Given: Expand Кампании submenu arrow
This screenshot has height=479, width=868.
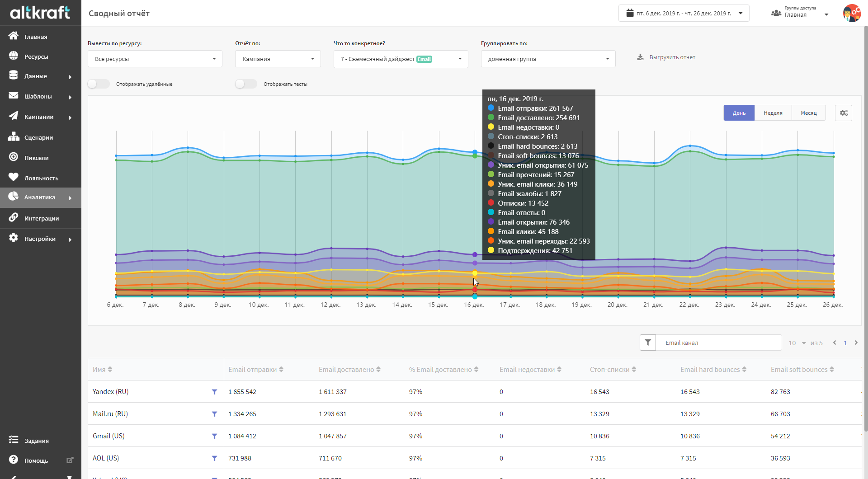Looking at the screenshot, I should coord(70,117).
